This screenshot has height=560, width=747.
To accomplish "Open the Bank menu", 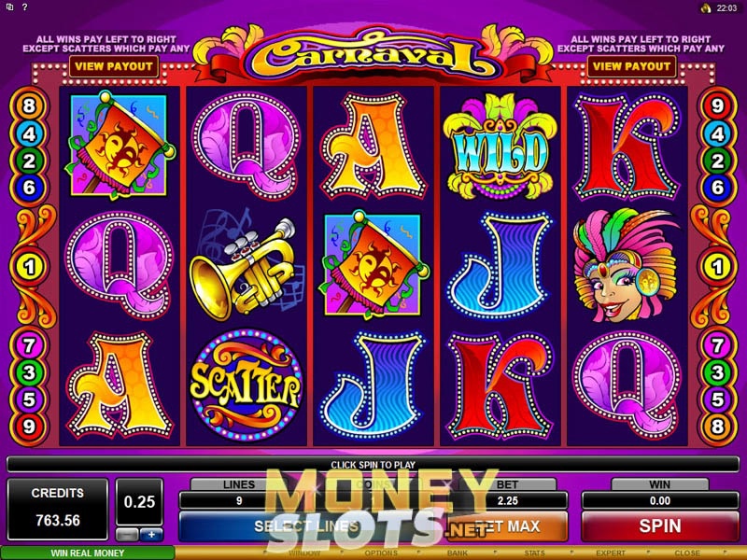I will pyautogui.click(x=458, y=553).
